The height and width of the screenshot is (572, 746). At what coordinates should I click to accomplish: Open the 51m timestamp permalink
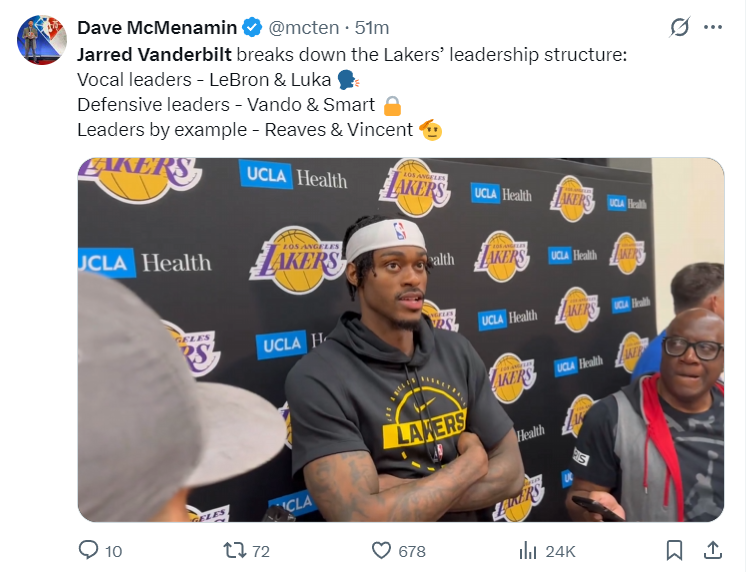point(372,27)
